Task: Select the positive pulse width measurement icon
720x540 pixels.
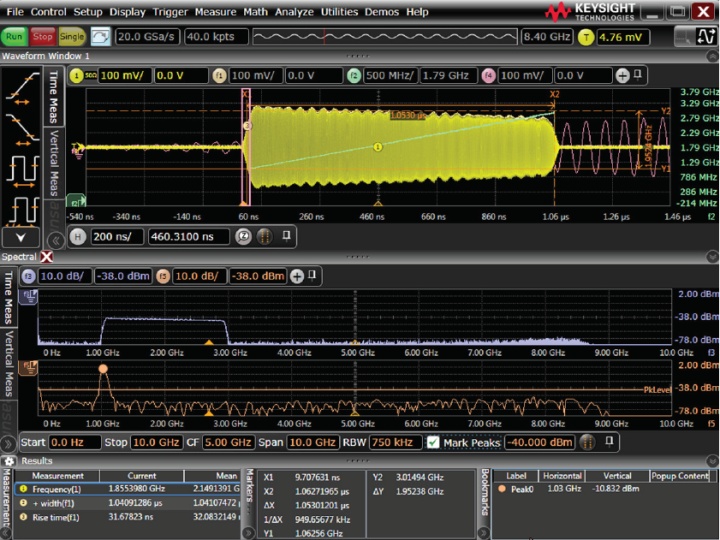Action: pos(22,171)
